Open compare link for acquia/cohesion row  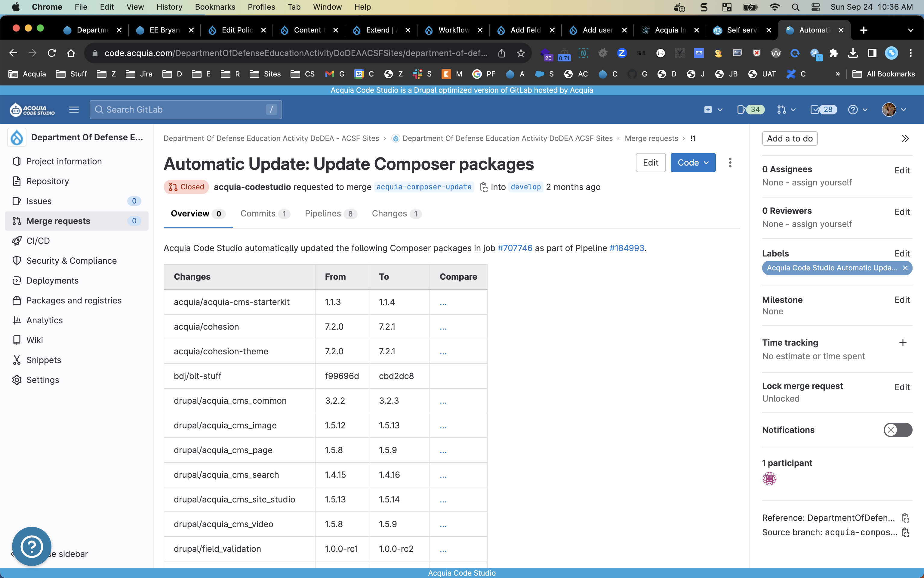pos(443,328)
